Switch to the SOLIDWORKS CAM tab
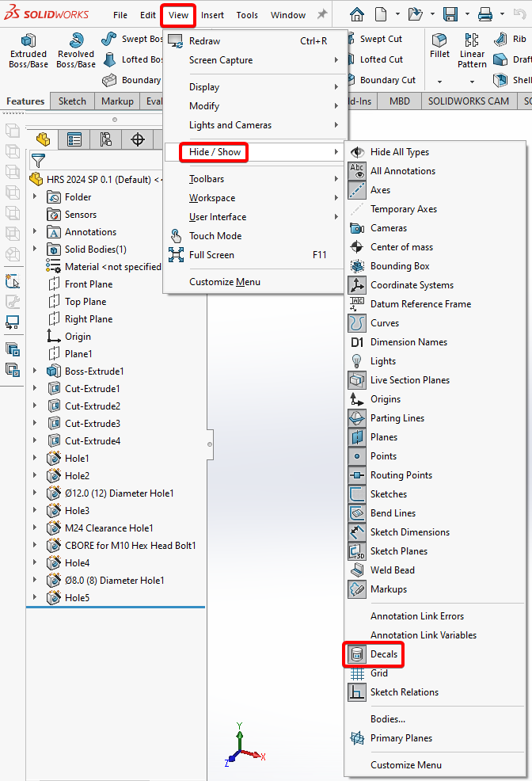532x781 pixels. pyautogui.click(x=469, y=101)
